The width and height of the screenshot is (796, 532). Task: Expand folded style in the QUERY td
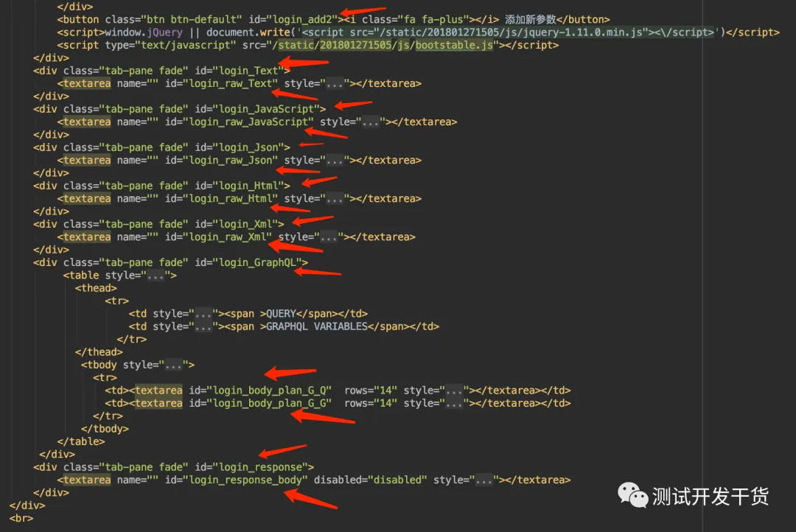(x=203, y=314)
